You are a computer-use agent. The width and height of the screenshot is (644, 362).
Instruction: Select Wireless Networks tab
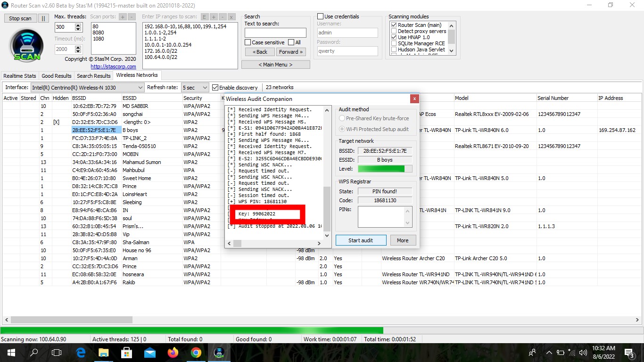click(x=137, y=75)
